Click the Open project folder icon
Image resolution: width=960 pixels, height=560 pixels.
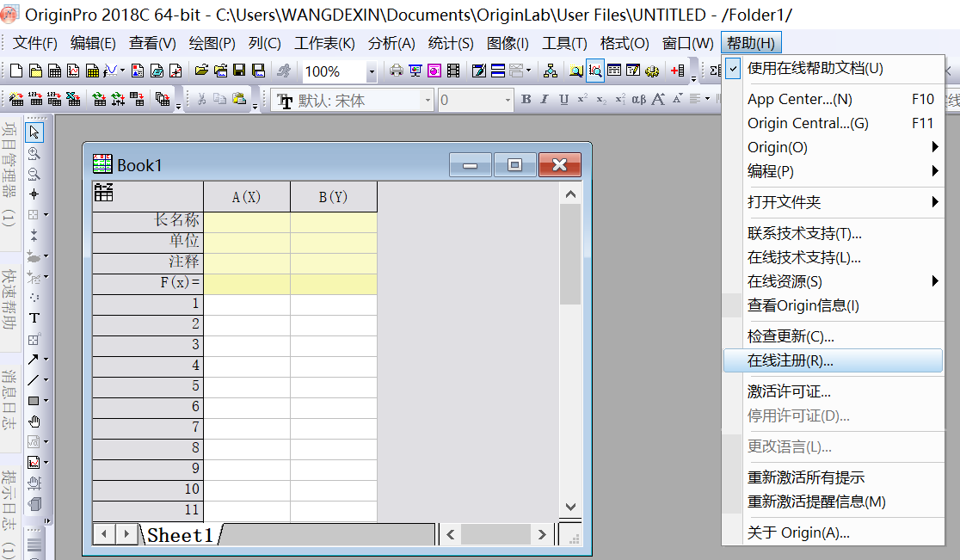(x=201, y=71)
